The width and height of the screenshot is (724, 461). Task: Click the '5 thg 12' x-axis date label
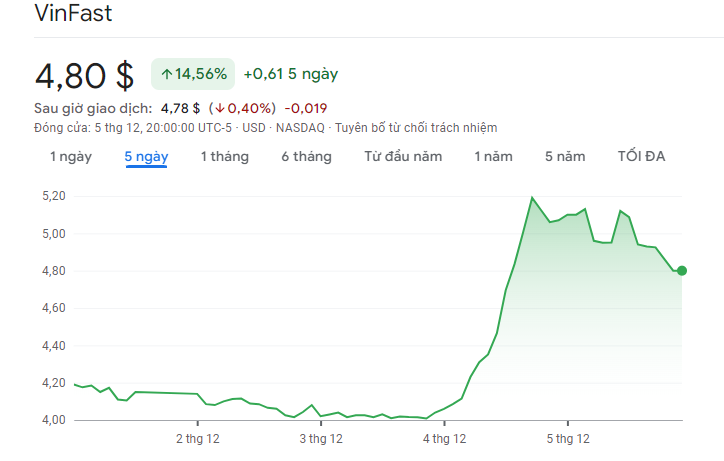[568, 439]
